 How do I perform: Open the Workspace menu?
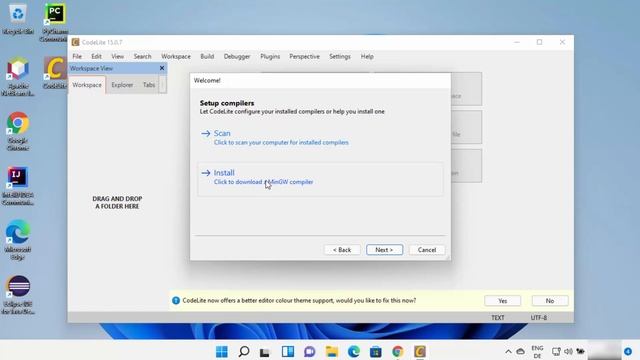(x=176, y=56)
